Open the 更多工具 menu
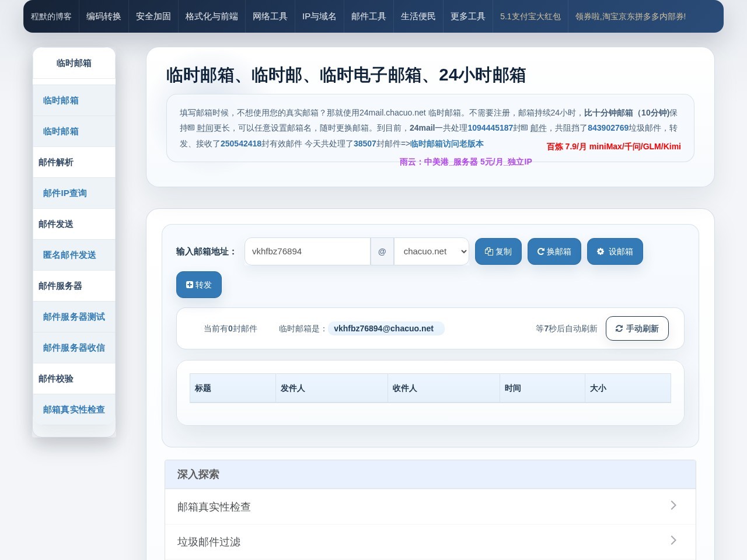 tap(468, 16)
